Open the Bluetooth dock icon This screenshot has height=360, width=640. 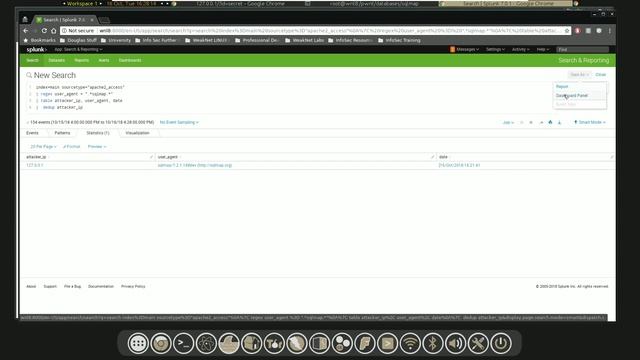(433, 343)
